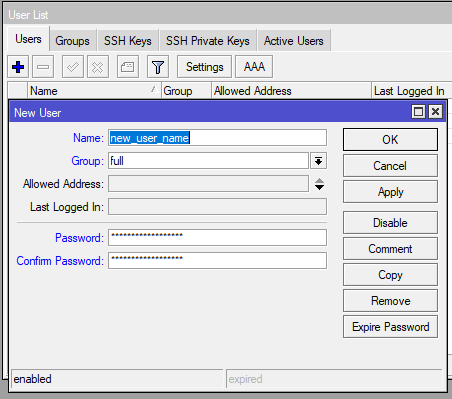Viewport: 452px width, 399px height.
Task: Sort by the Name column header
Action: [94, 91]
